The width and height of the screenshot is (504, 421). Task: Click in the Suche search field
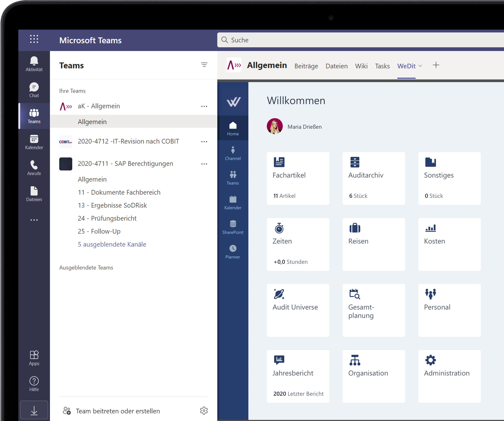click(336, 40)
